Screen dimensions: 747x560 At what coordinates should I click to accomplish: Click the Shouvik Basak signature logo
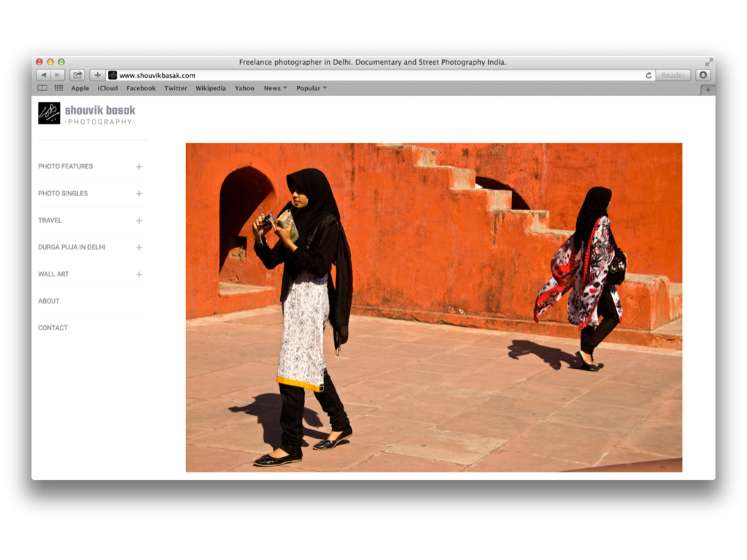[x=49, y=113]
